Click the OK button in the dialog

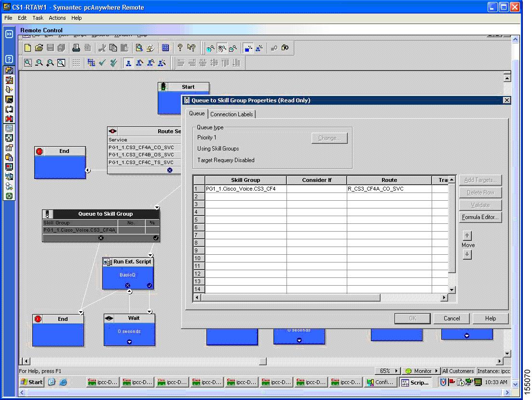pos(412,318)
